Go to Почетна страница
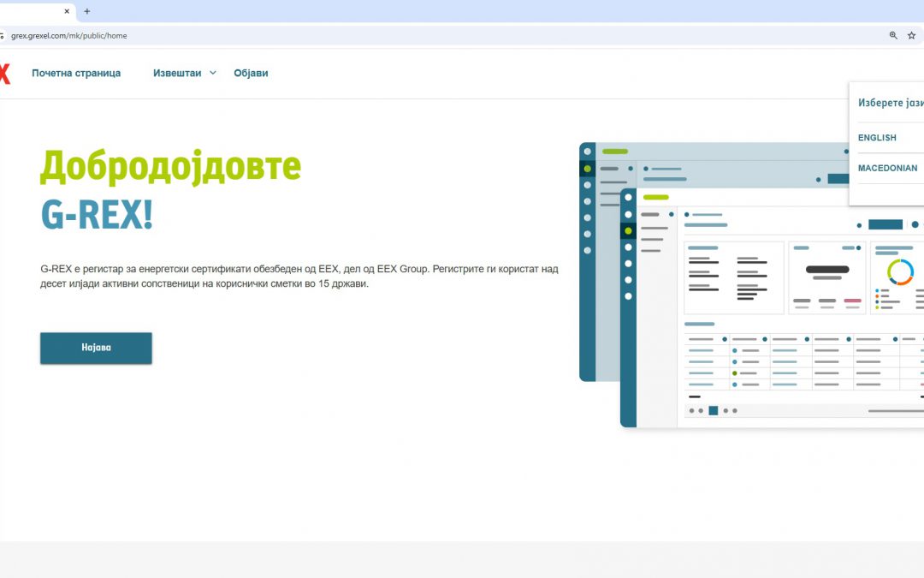Viewport: 924px width, 578px height. 76,74
